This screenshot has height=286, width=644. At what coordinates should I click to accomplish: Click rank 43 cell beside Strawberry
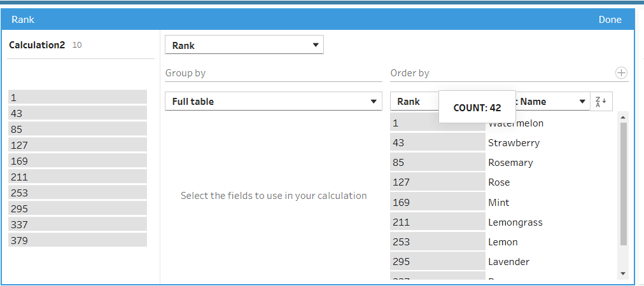coord(437,142)
